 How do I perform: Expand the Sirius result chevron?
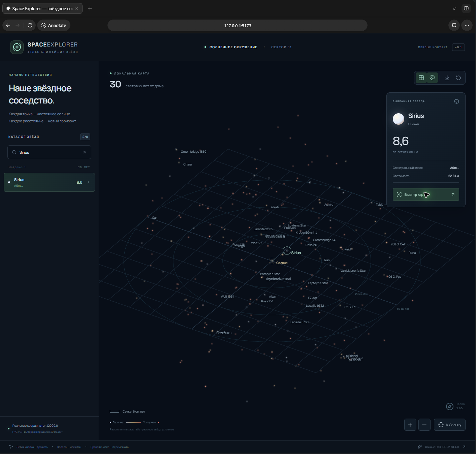[89, 182]
